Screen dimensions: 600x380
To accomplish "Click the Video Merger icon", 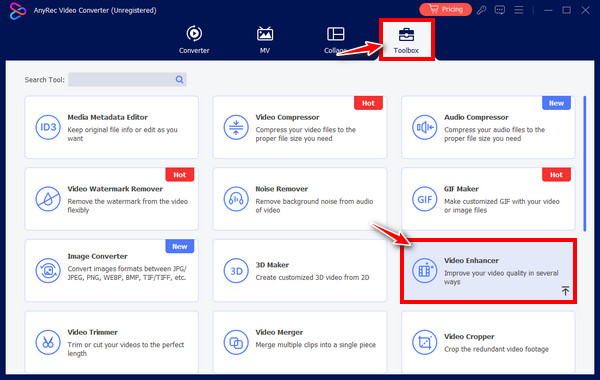I will point(236,342).
